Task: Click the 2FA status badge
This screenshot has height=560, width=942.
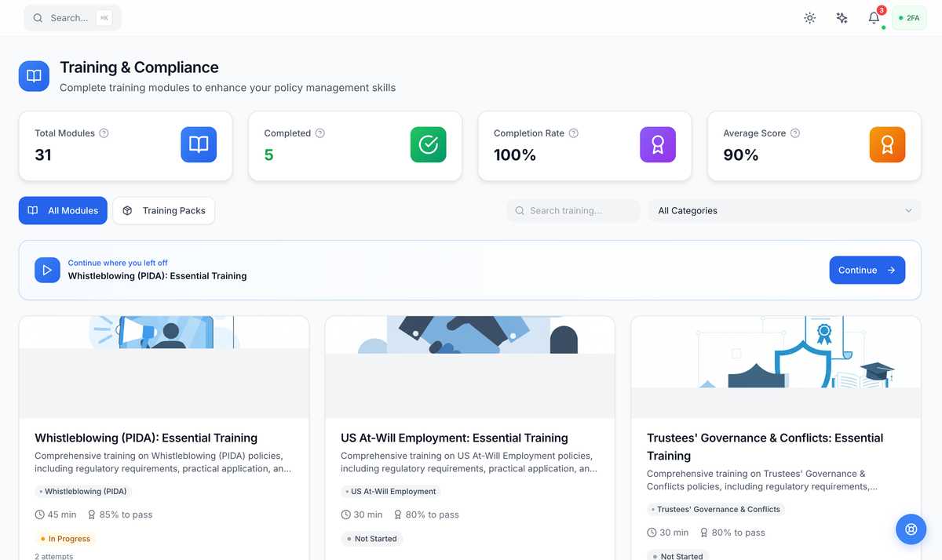Action: click(908, 17)
